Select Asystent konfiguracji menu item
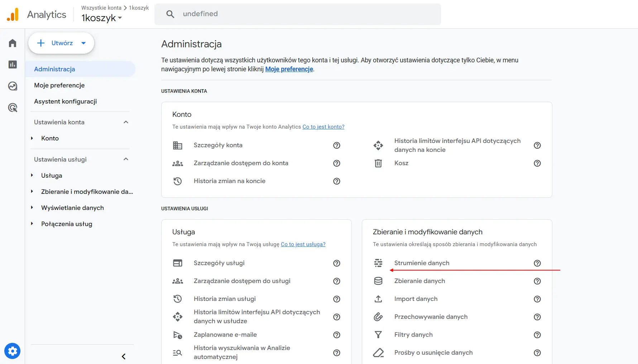Screen dimensions: 638x364 coord(66,101)
